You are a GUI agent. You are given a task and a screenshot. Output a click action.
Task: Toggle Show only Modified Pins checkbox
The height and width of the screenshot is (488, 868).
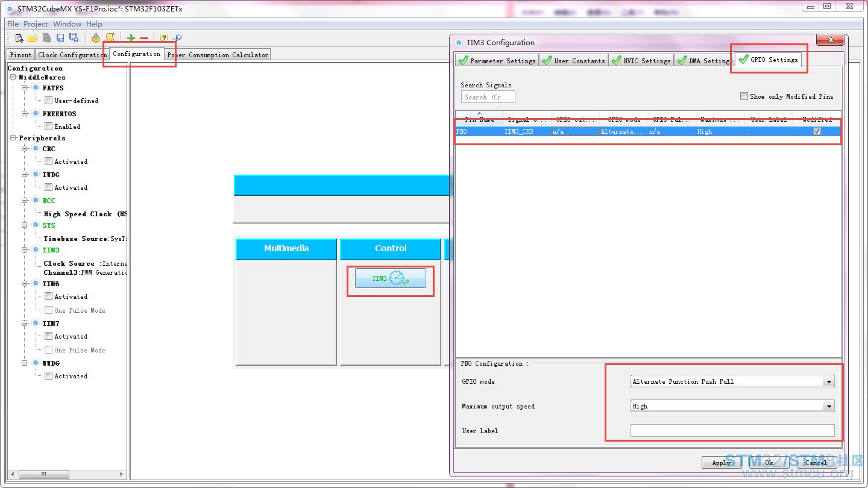click(x=744, y=96)
